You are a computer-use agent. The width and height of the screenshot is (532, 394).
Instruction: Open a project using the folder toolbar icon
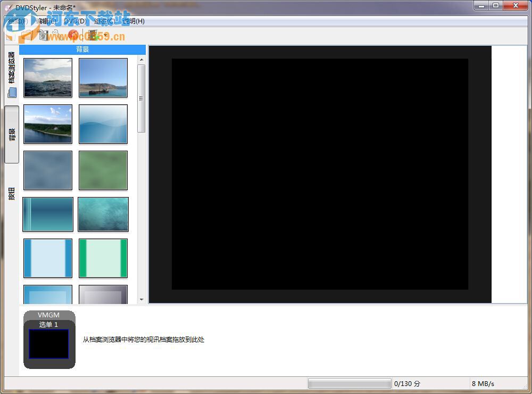[x=27, y=35]
